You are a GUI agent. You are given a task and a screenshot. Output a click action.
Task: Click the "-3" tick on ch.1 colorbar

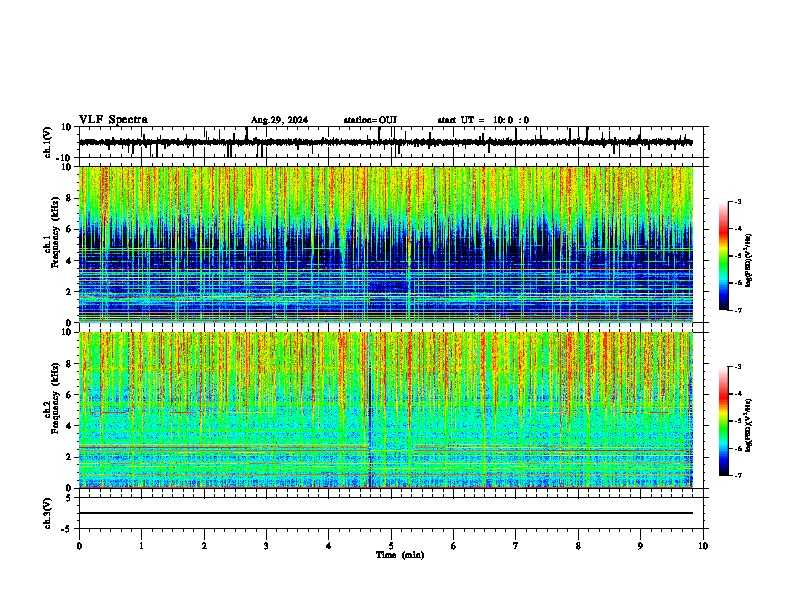click(737, 201)
